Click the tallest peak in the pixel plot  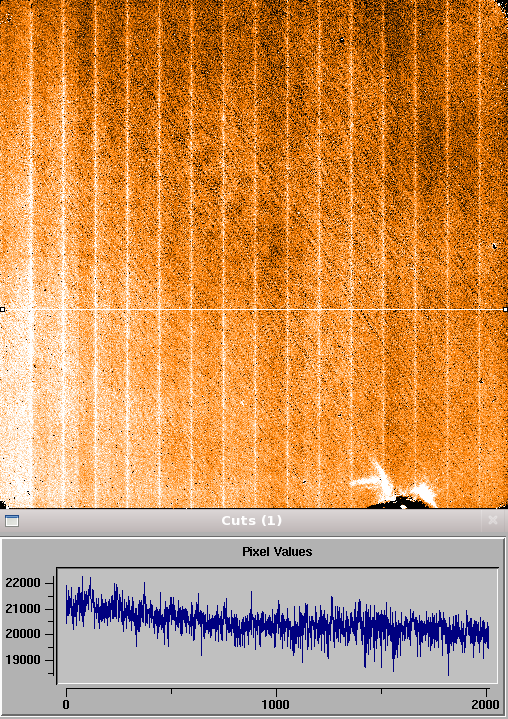(x=83, y=577)
